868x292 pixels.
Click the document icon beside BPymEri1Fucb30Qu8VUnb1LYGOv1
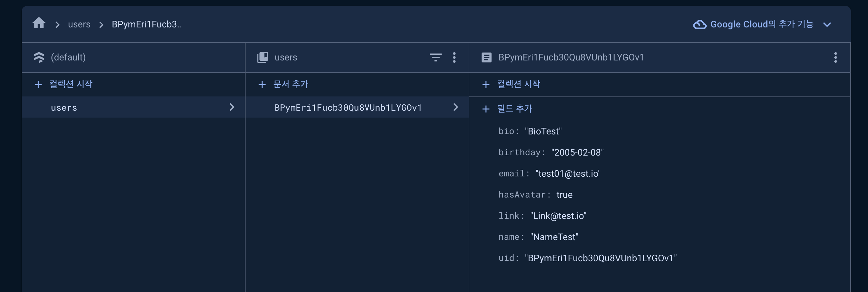486,57
